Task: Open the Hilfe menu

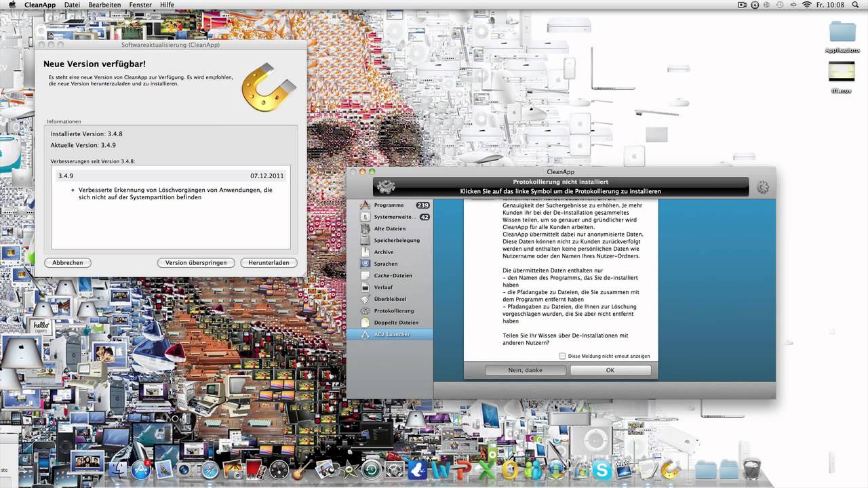Action: (167, 5)
